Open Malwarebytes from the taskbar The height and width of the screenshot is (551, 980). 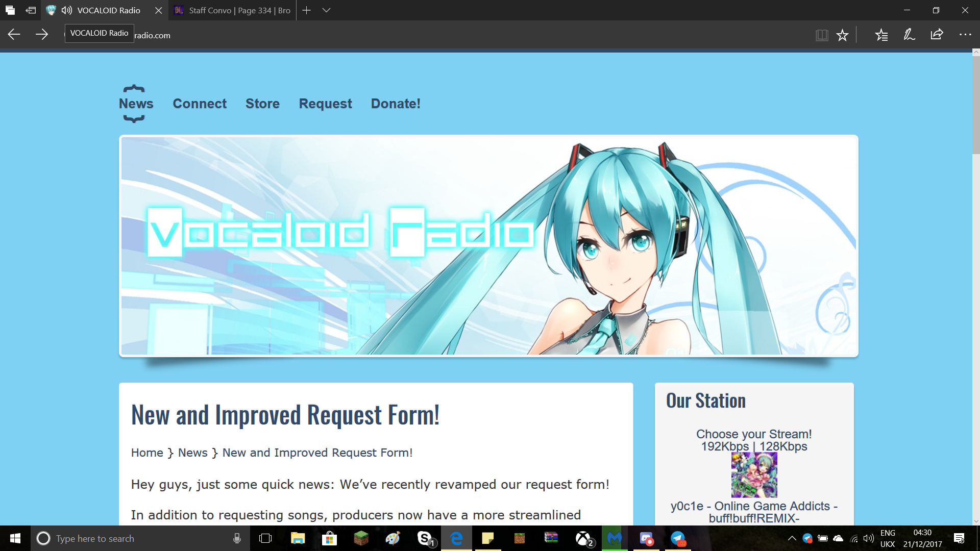tap(615, 538)
